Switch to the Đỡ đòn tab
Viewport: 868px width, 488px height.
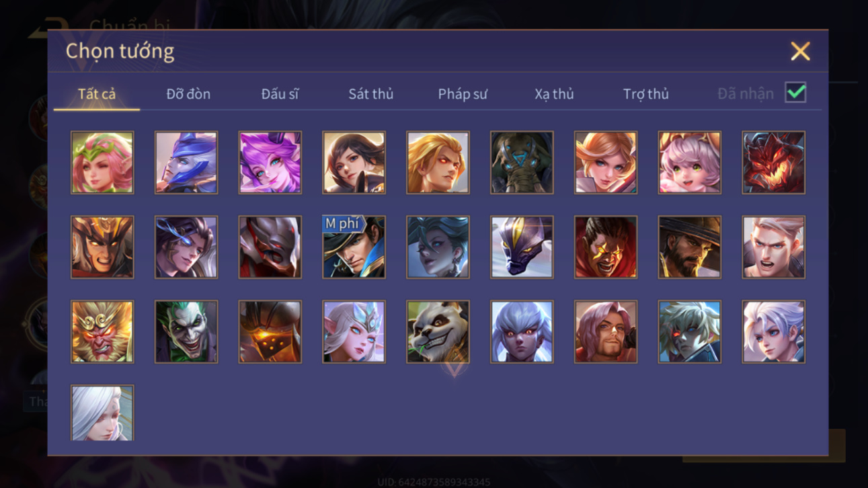coord(188,94)
